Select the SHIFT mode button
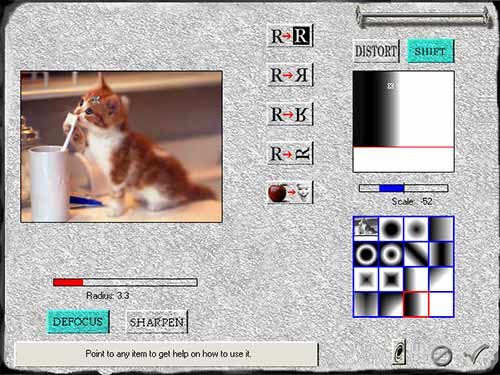Screen dimensions: 500x375 tap(430, 51)
